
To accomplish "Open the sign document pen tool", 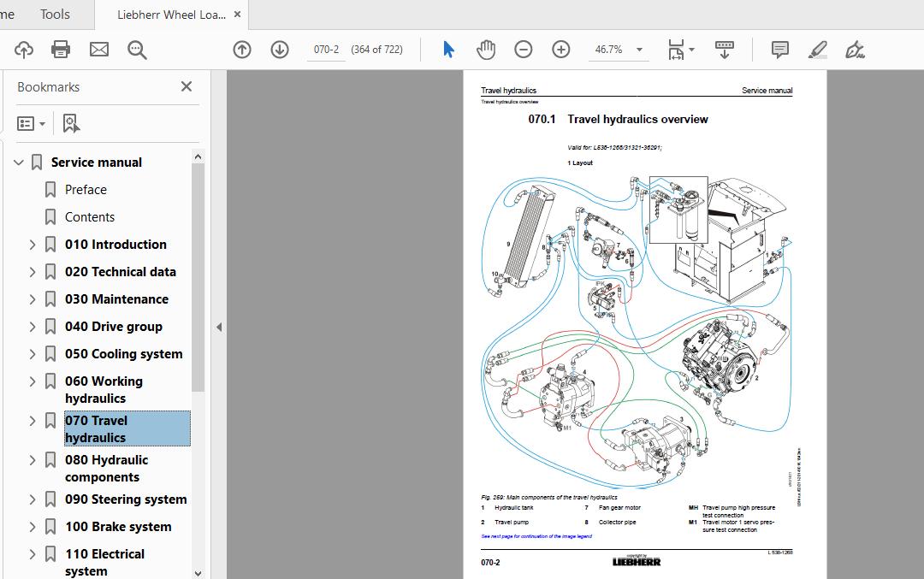I will pyautogui.click(x=855, y=50).
